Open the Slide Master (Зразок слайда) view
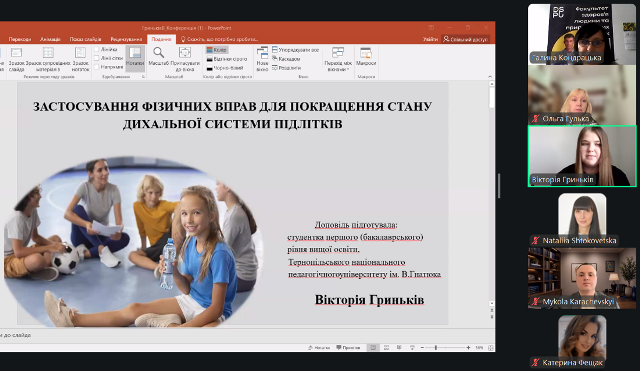This screenshot has width=640, height=371. click(16, 59)
